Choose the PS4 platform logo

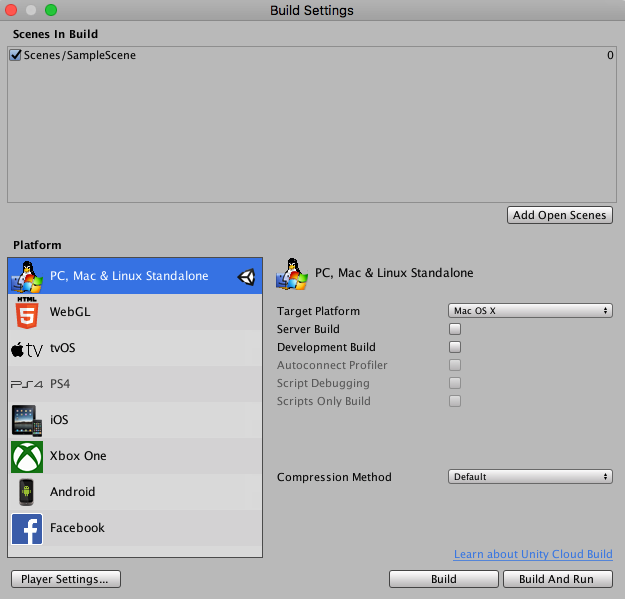pyautogui.click(x=27, y=384)
